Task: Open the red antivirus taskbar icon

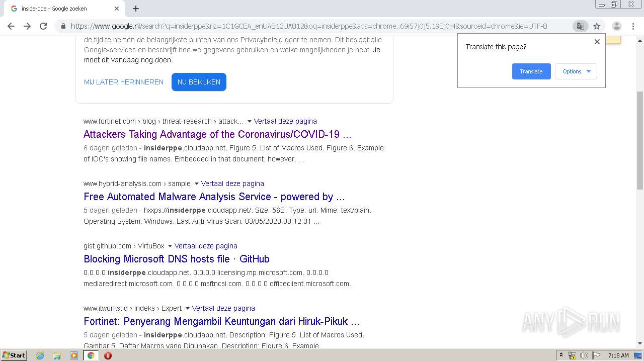Action: [x=108, y=355]
